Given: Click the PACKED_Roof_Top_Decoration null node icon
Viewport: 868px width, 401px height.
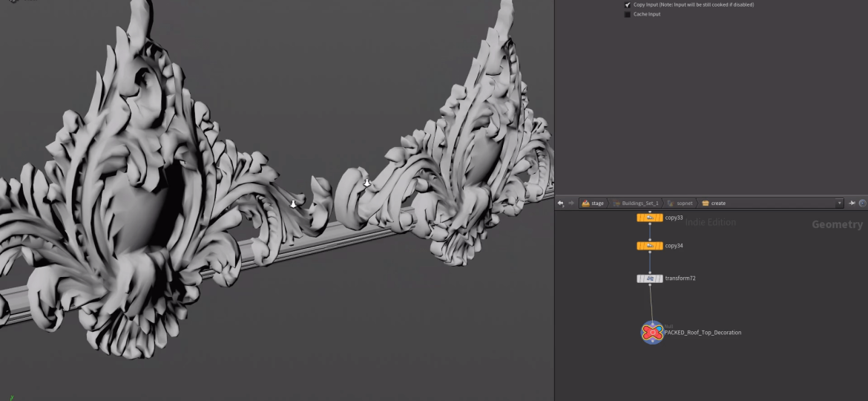Looking at the screenshot, I should click(x=652, y=332).
